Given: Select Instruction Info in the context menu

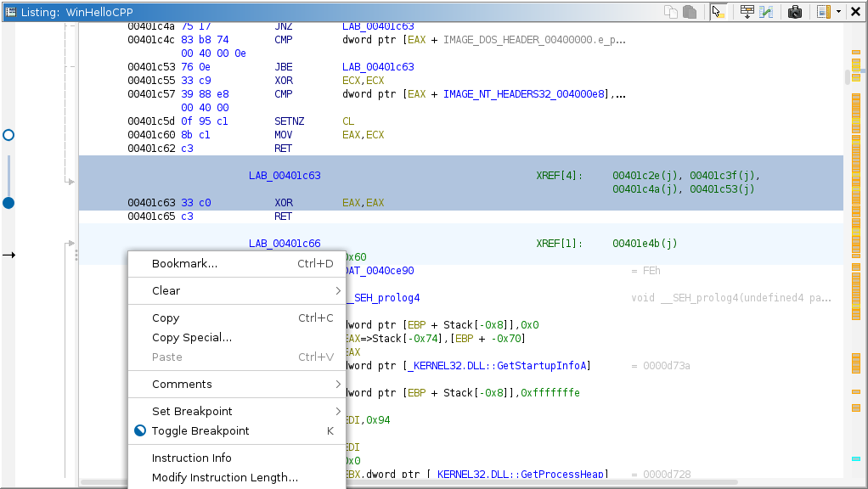Looking at the screenshot, I should point(191,458).
